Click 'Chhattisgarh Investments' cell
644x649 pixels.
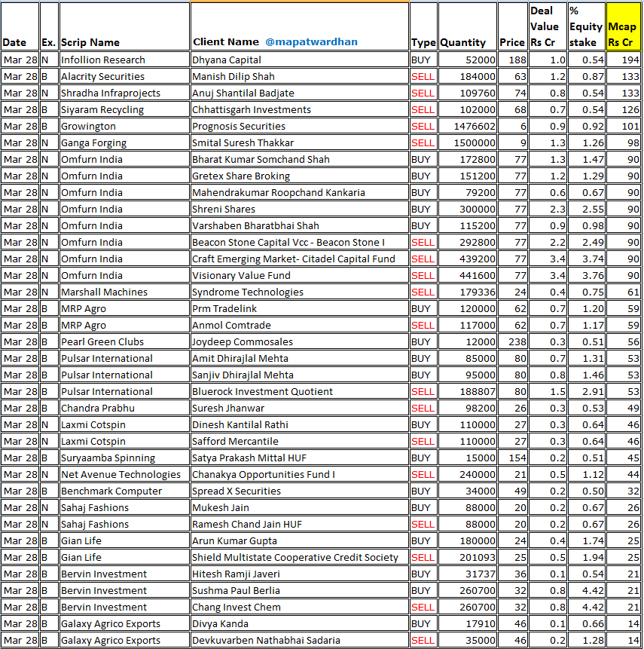[x=300, y=109]
